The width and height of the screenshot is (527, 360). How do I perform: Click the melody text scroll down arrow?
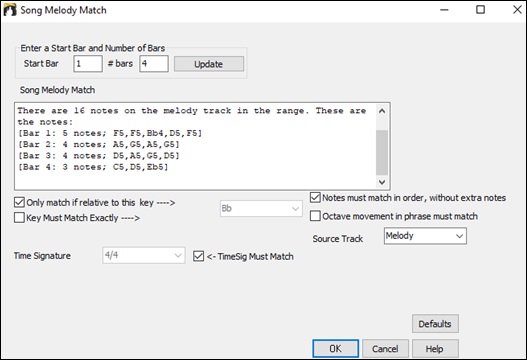(382, 182)
